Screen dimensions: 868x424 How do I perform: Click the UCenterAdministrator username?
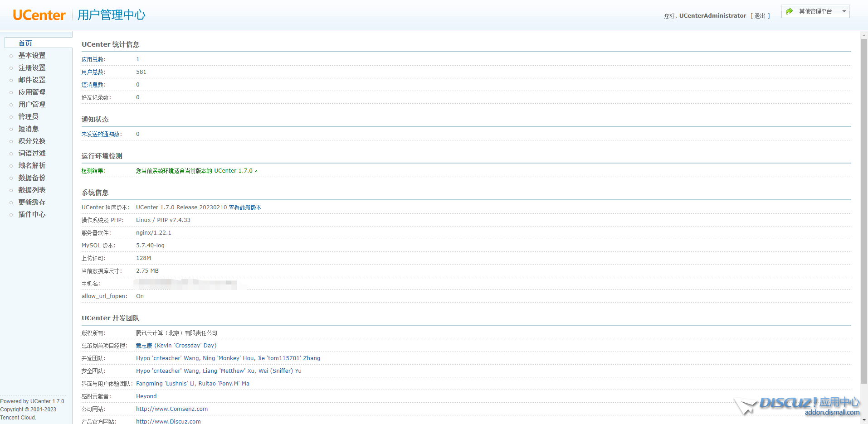coord(712,16)
